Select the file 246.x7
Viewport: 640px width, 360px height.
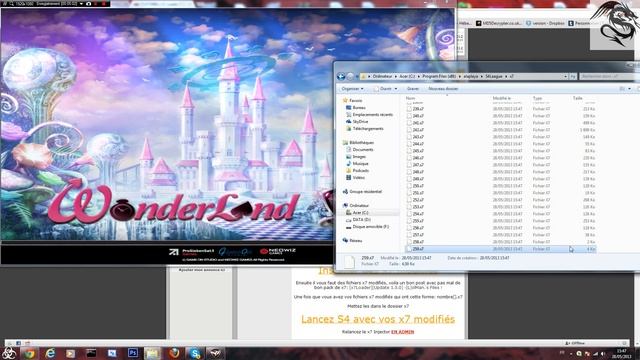(501, 158)
